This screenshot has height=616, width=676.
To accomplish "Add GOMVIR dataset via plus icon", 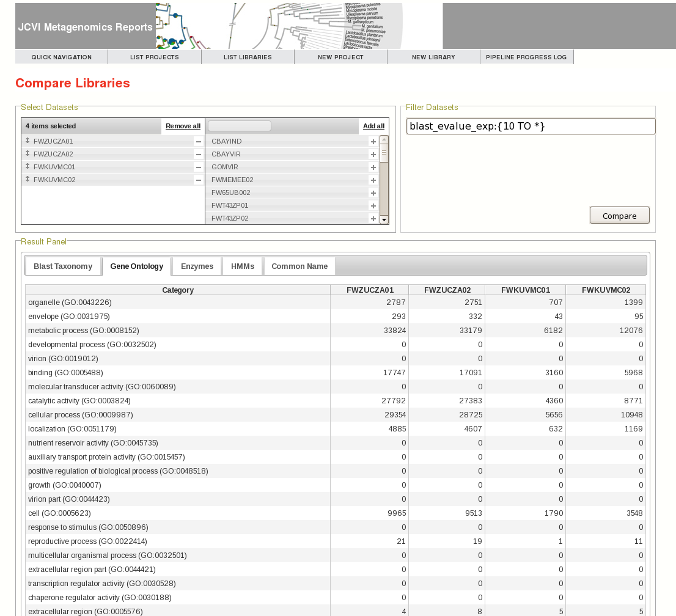I will 373,167.
